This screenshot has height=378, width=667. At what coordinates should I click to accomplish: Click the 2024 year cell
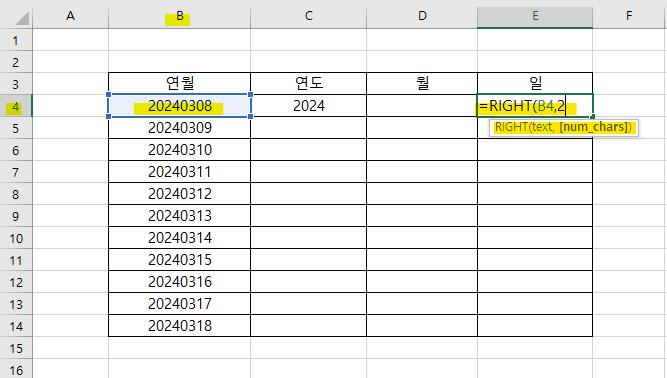coord(309,106)
